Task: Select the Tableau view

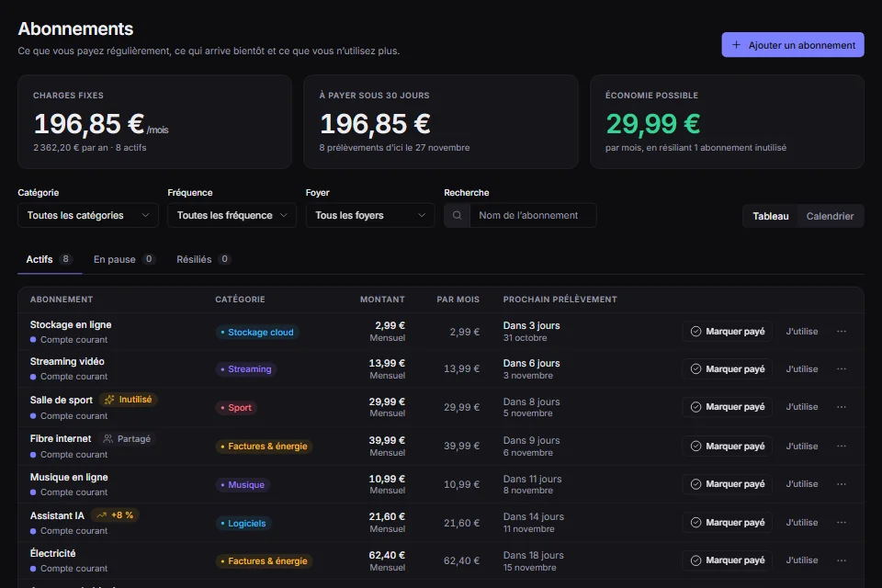Action: click(x=771, y=216)
